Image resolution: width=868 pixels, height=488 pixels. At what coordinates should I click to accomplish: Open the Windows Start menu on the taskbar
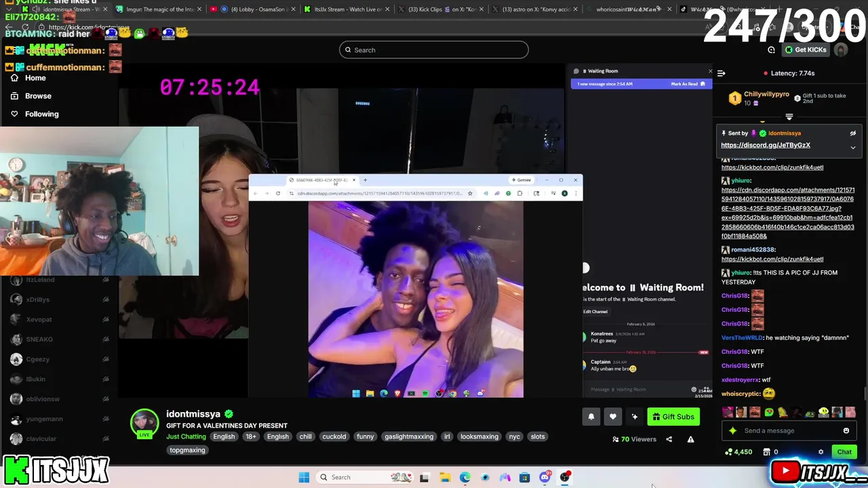coord(304,477)
